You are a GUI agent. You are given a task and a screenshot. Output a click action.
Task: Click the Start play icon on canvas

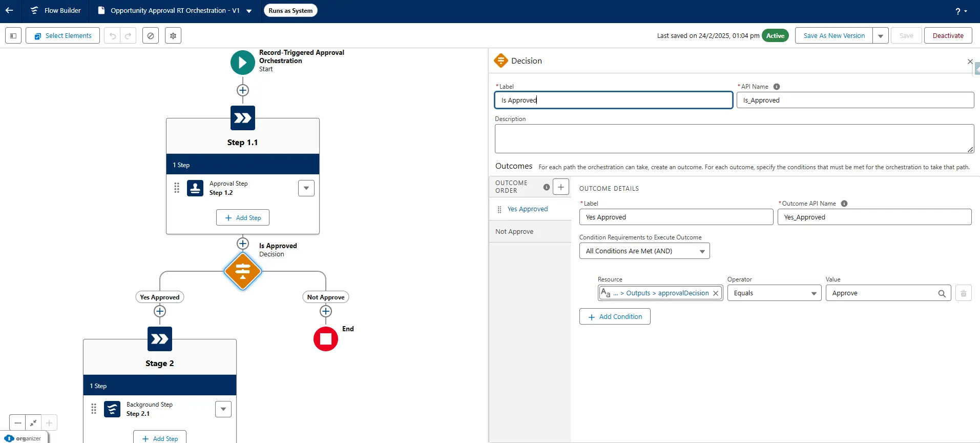pyautogui.click(x=243, y=63)
